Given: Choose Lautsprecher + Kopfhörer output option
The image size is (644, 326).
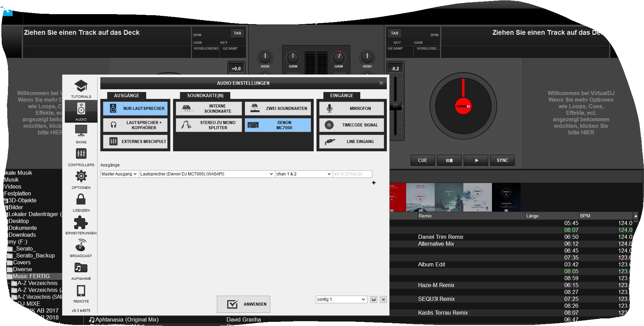Looking at the screenshot, I should (x=135, y=125).
